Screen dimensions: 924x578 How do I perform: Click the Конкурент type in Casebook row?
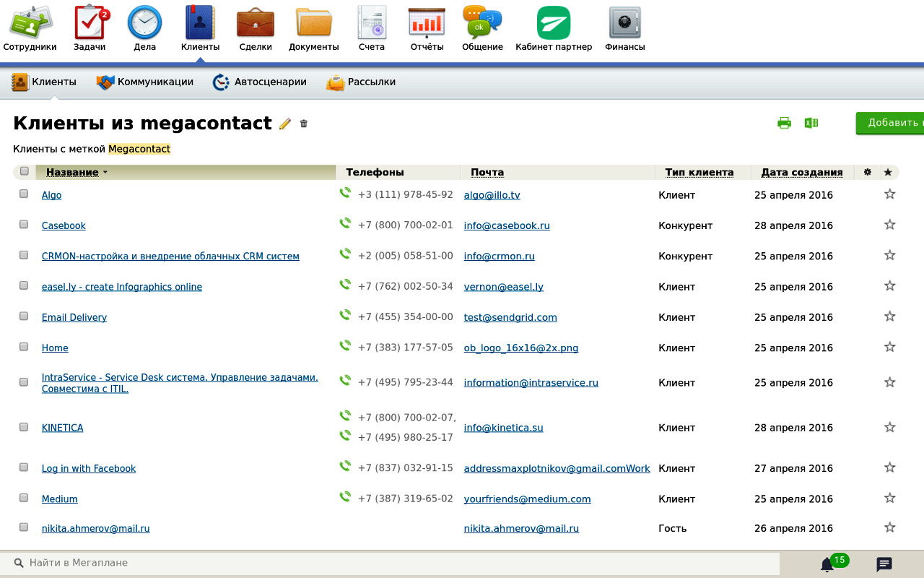[x=685, y=225]
